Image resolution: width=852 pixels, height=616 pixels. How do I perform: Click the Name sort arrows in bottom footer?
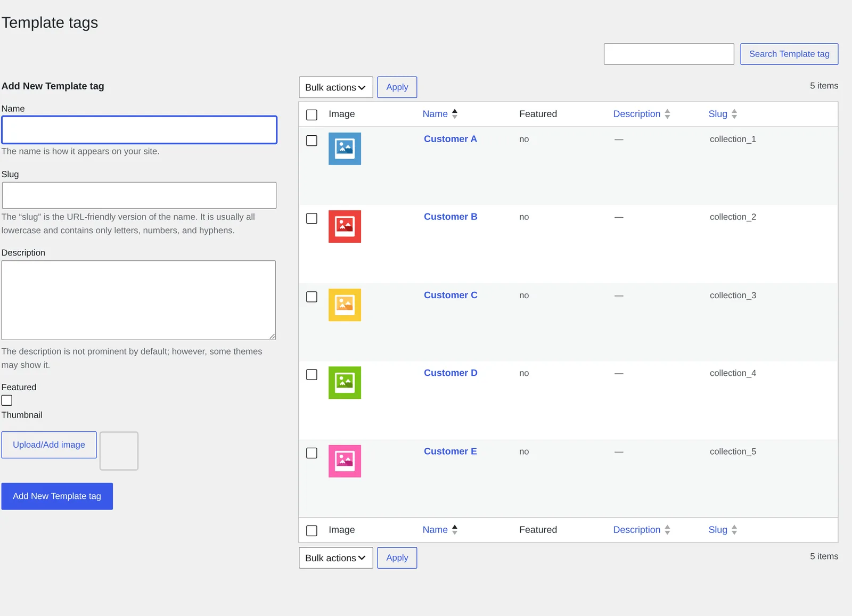(455, 530)
